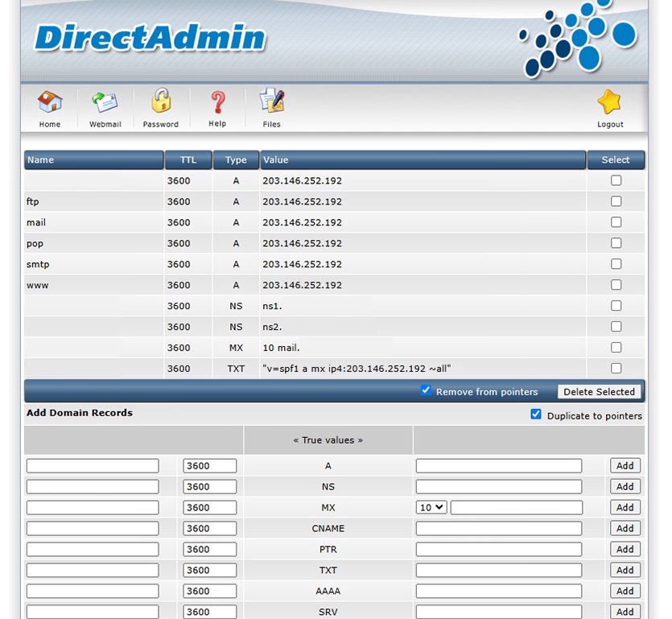Focus the PTR record name field
Image resolution: width=672 pixels, height=619 pixels.
(x=93, y=549)
